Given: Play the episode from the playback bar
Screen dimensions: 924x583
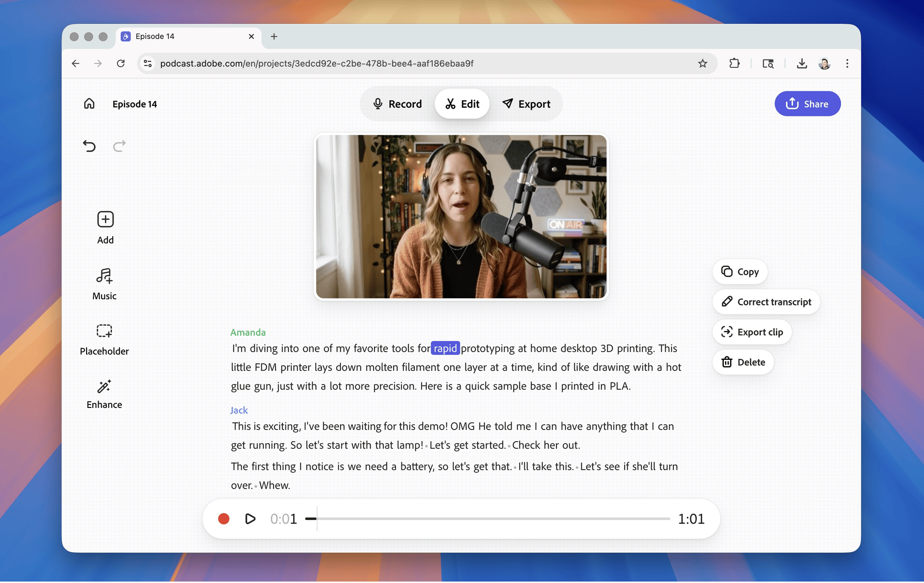Looking at the screenshot, I should pos(250,519).
